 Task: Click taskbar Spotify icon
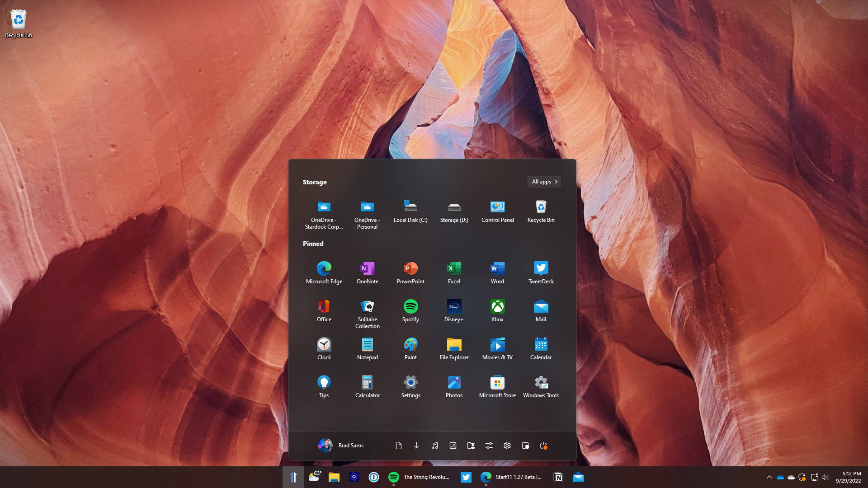click(x=393, y=477)
